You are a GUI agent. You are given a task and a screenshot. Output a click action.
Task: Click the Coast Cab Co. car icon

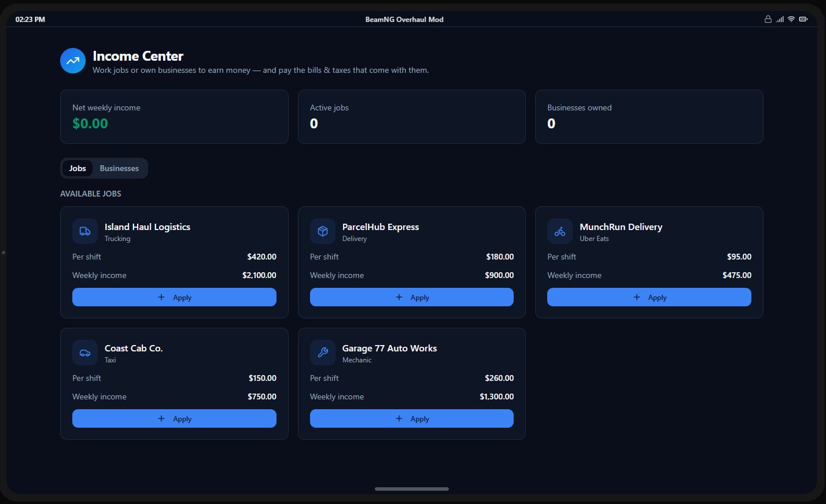(85, 353)
